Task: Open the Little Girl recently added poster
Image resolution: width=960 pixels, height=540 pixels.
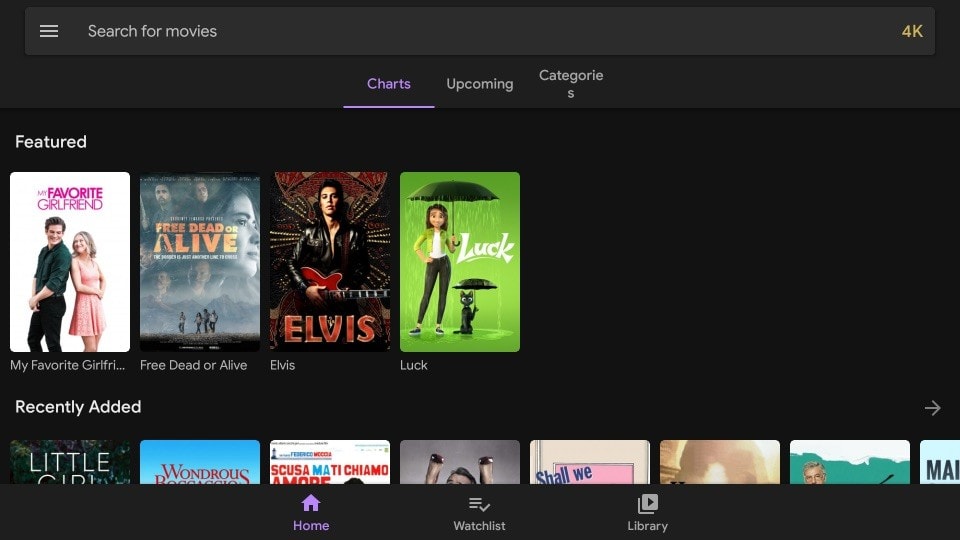Action: 70,462
